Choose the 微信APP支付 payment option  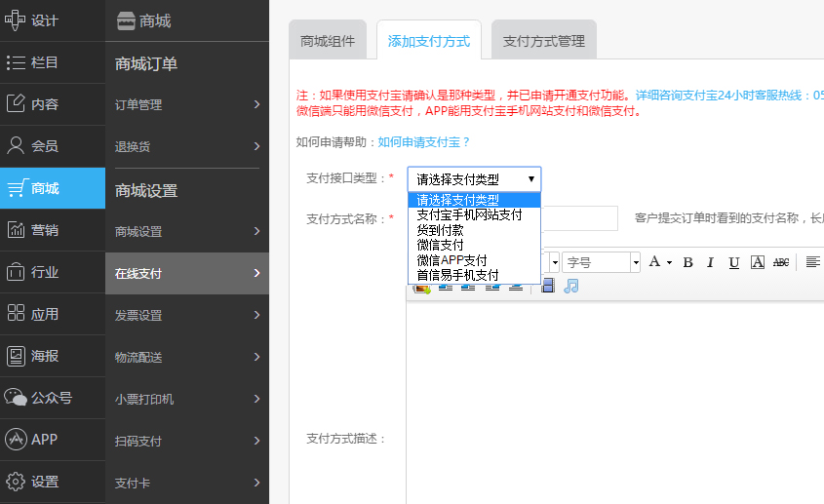(x=474, y=260)
